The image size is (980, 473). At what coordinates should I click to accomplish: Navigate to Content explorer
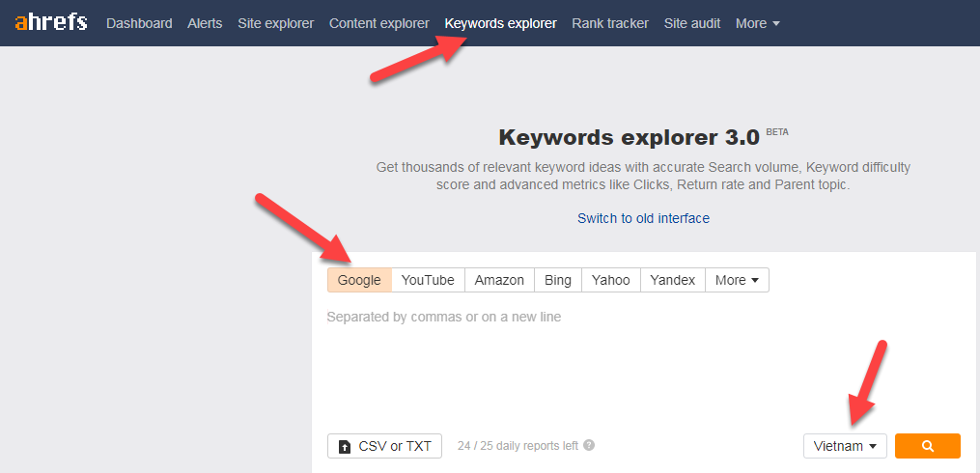pos(378,23)
